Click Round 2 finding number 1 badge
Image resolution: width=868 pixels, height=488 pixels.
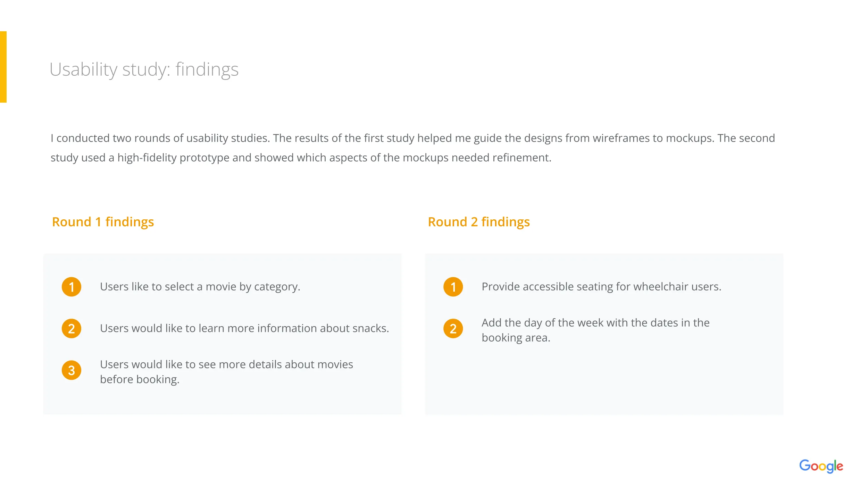[453, 287]
